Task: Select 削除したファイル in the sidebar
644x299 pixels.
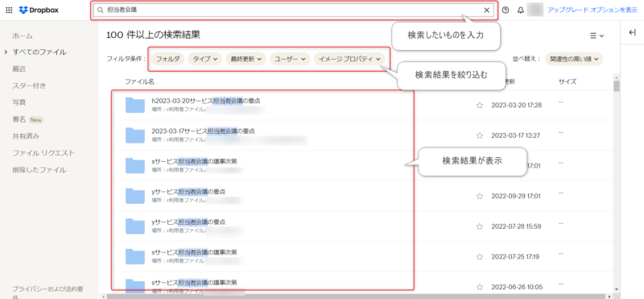Action: [x=39, y=170]
